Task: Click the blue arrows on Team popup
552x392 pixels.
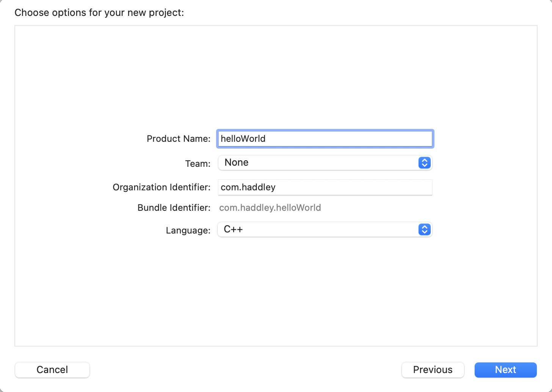Action: [x=425, y=163]
